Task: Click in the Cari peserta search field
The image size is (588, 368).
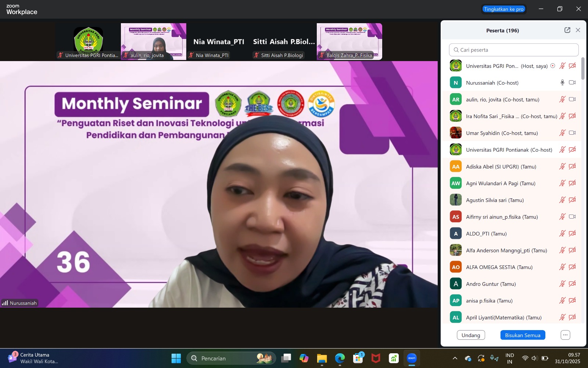Action: (513, 50)
